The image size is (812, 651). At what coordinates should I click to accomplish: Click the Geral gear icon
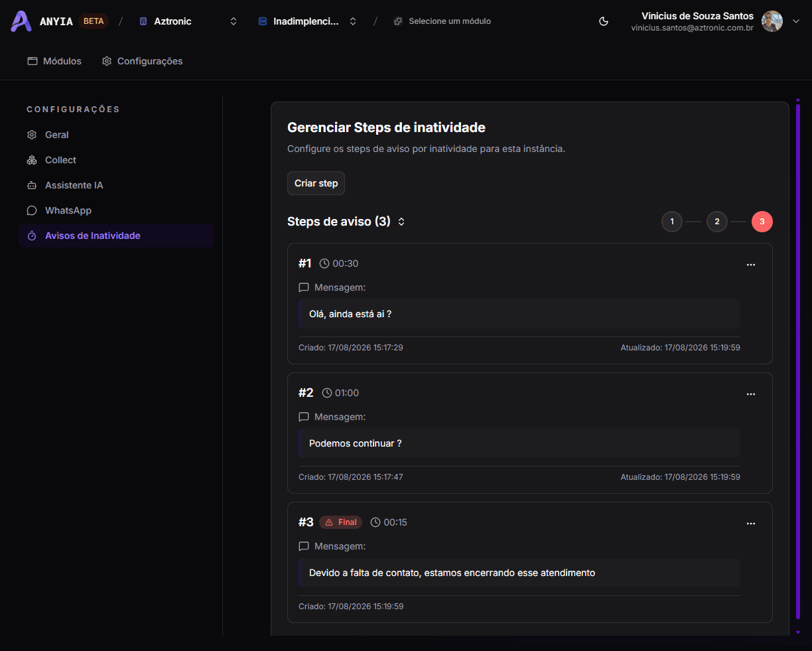(32, 135)
